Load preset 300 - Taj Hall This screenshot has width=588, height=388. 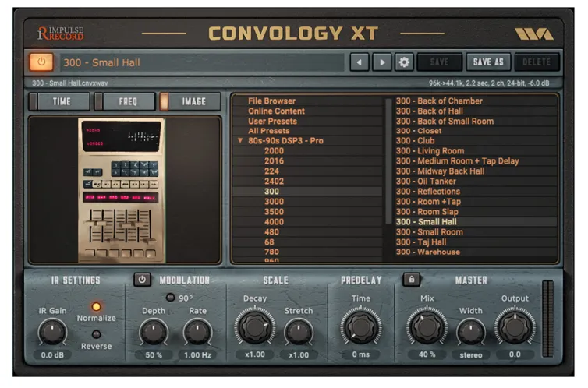click(421, 242)
